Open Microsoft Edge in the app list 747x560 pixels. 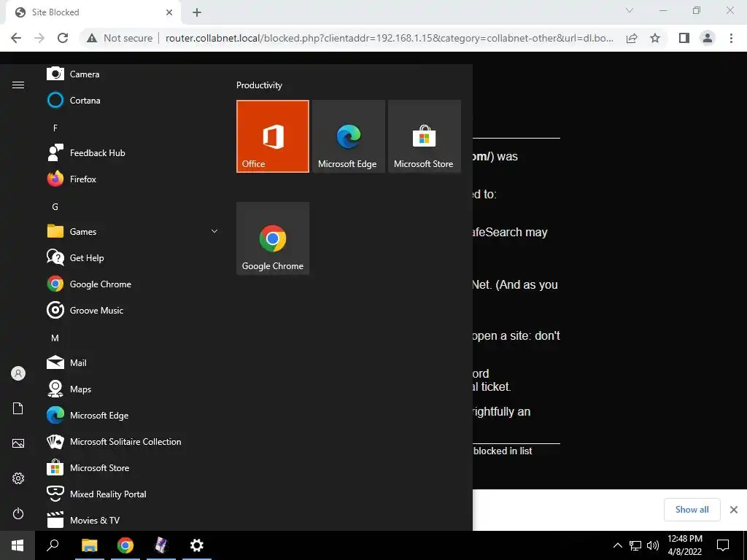click(x=133, y=415)
